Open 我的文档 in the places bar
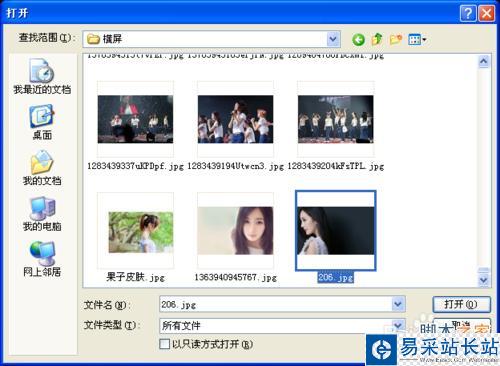 [42, 168]
